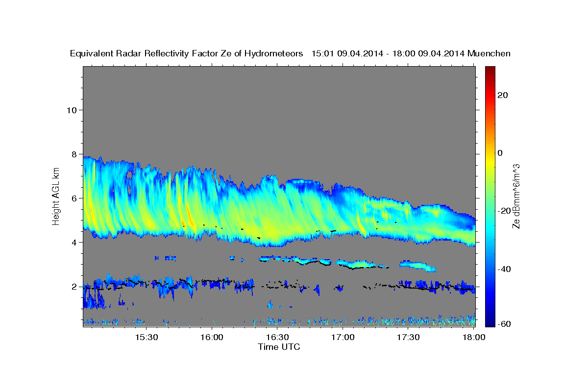Click the '16:30' time tick label
The width and height of the screenshot is (588, 392).
tap(277, 338)
